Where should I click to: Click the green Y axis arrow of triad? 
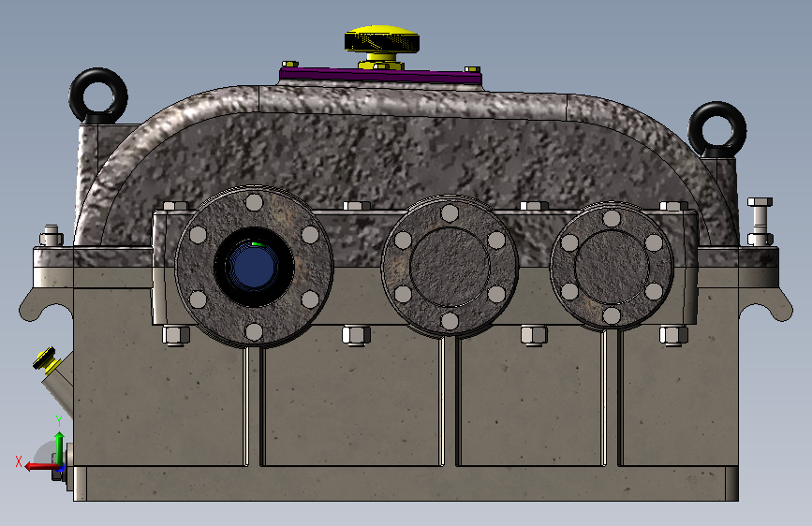point(60,449)
